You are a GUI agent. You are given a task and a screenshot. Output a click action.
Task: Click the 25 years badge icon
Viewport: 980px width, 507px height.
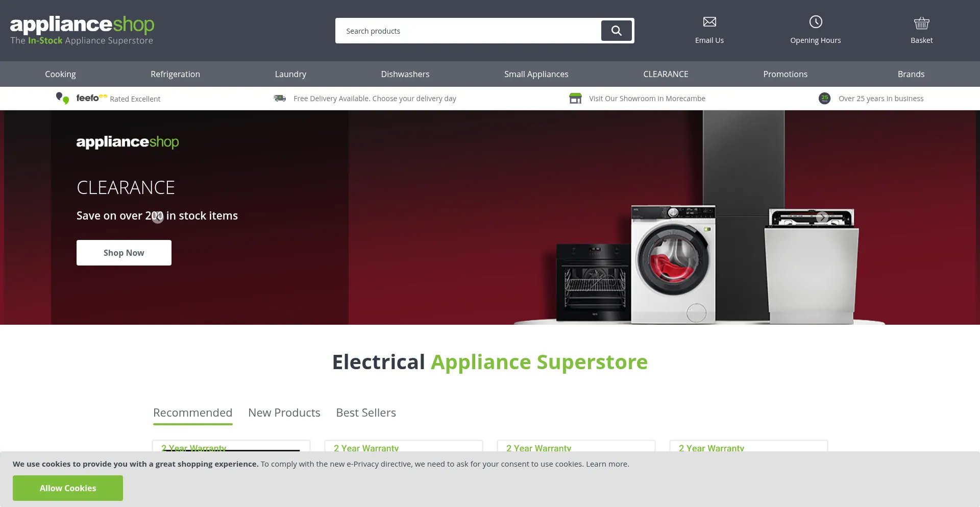click(x=824, y=98)
